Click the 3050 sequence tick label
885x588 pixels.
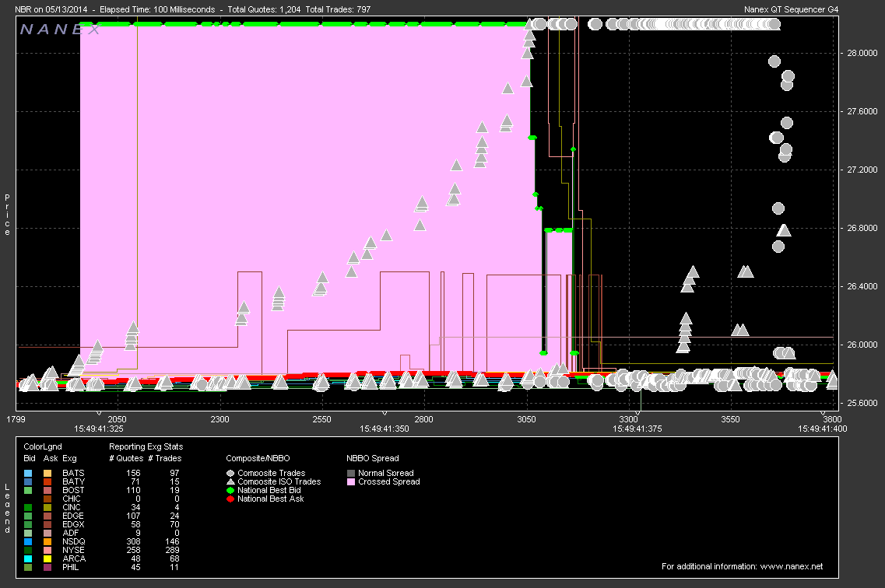[x=527, y=419]
